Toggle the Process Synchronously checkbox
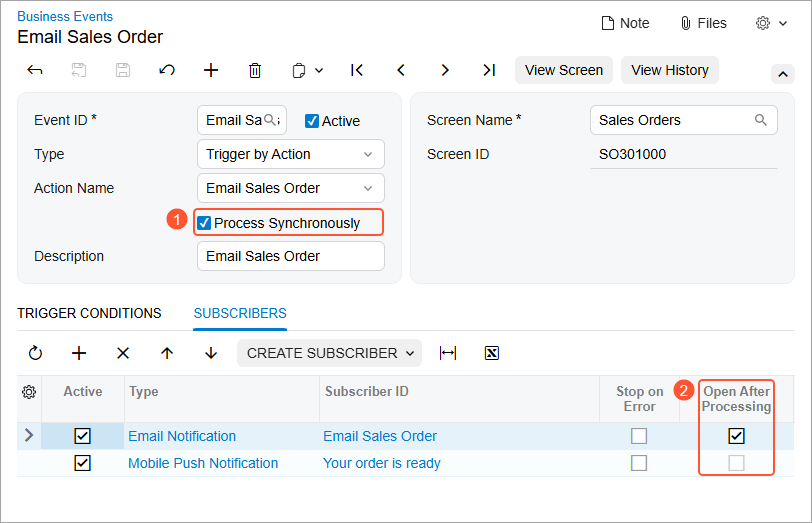The width and height of the screenshot is (812, 523). coord(205,223)
